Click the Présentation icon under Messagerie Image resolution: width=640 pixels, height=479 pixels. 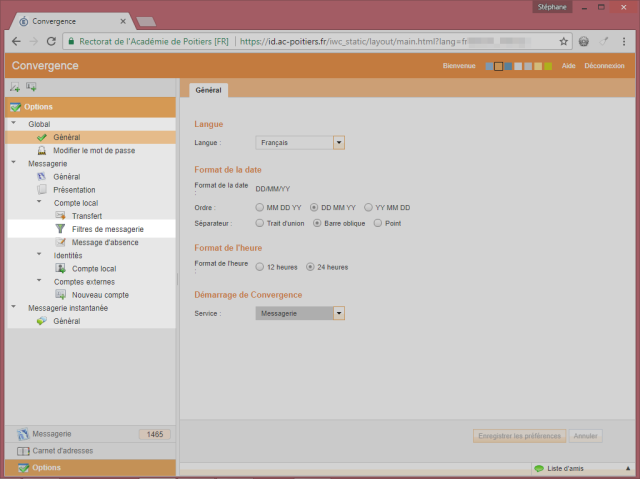41,189
